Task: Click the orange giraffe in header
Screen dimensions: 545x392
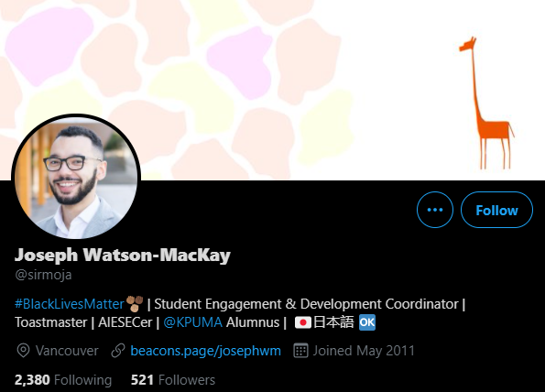Action: point(486,103)
